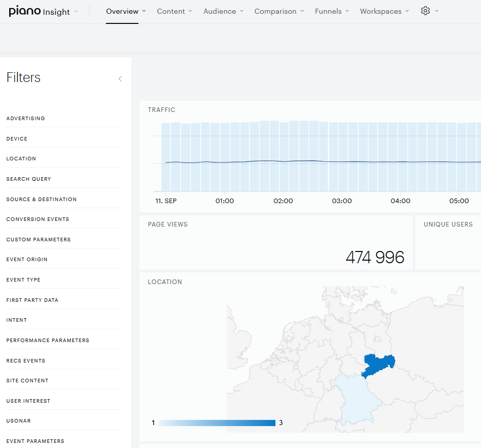Expand the Source & Destination filter
This screenshot has width=481, height=448.
[x=64, y=199]
